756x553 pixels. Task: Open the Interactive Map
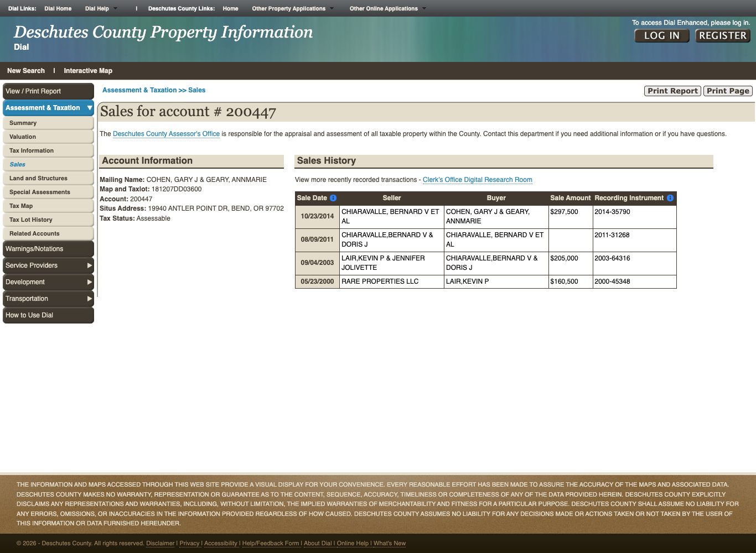(x=88, y=71)
